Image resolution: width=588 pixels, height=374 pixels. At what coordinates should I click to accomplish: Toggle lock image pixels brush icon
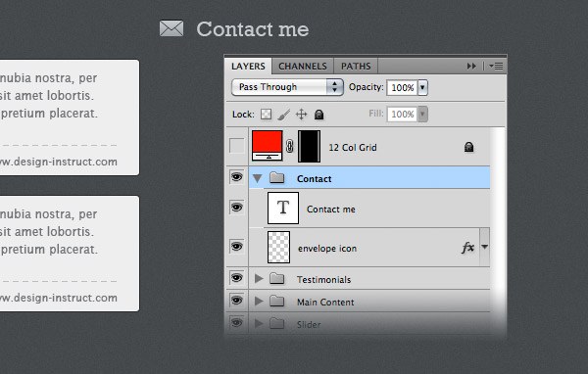pos(284,115)
